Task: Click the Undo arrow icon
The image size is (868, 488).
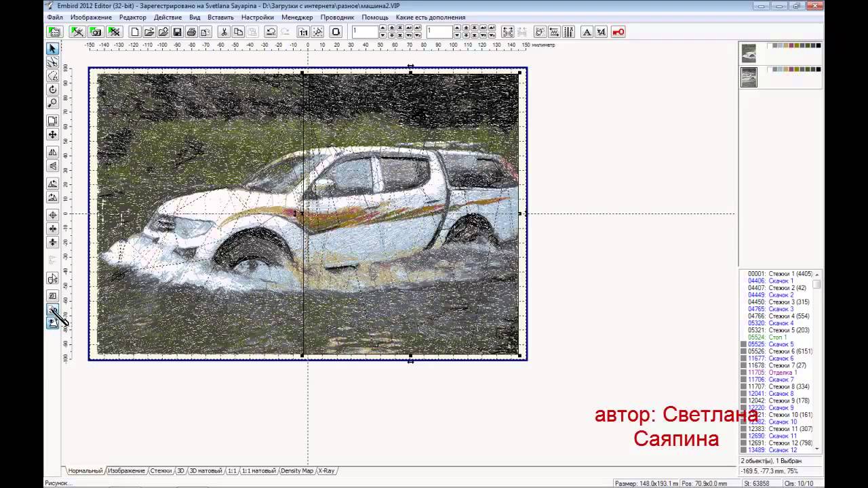Action: click(271, 32)
